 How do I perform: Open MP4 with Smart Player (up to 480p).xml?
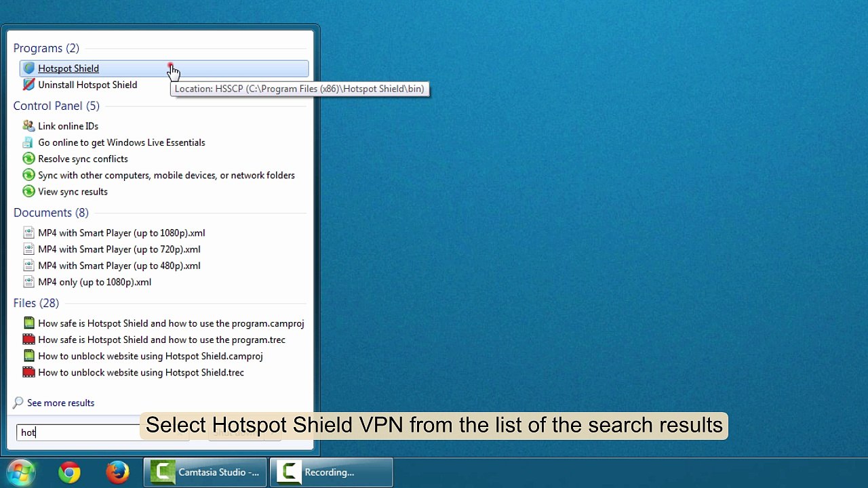(119, 266)
